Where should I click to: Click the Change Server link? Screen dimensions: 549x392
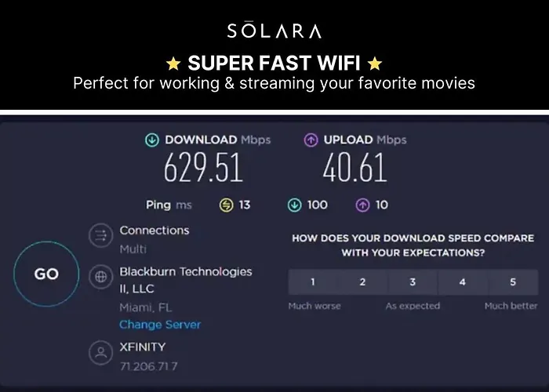(160, 325)
